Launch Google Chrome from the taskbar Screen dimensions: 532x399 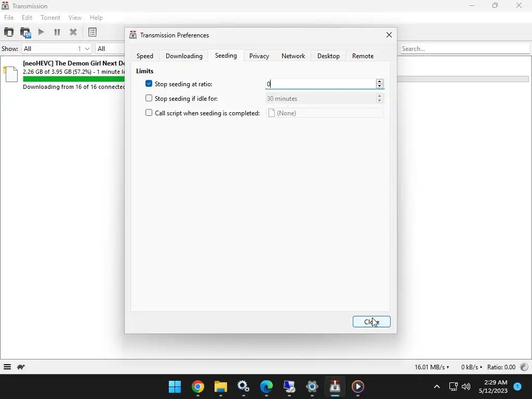pyautogui.click(x=198, y=387)
